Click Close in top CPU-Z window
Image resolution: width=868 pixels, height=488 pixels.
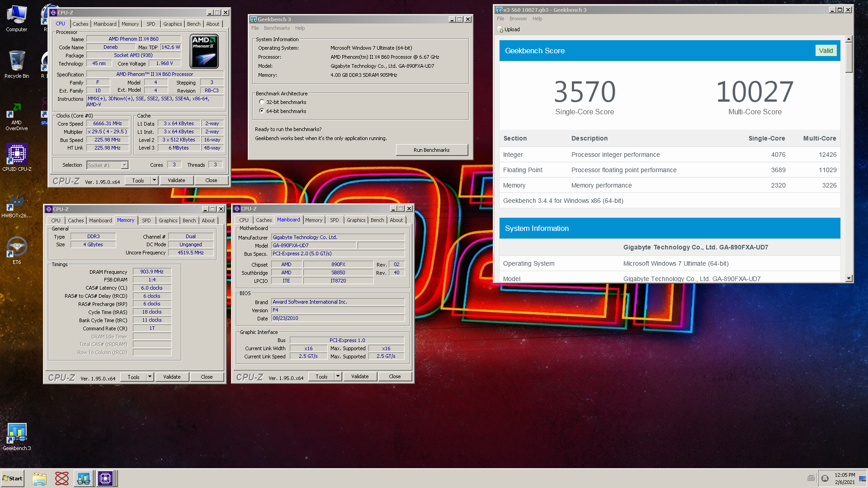pyautogui.click(x=211, y=180)
